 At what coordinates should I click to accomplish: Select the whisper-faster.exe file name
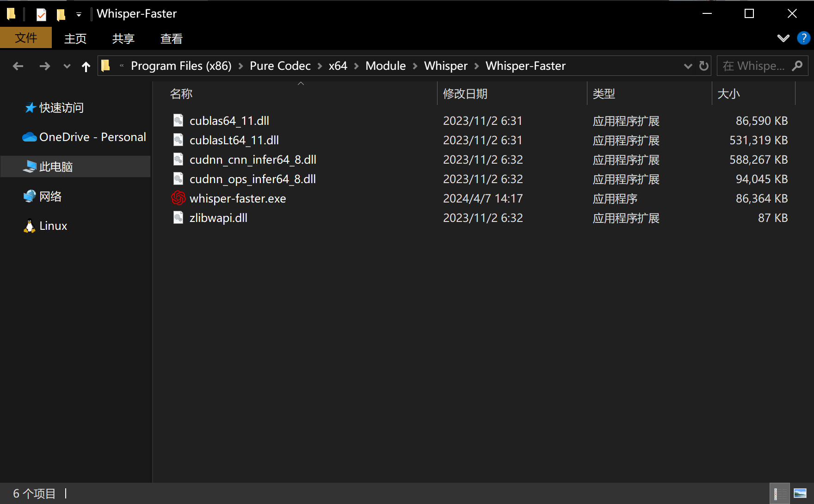point(238,198)
